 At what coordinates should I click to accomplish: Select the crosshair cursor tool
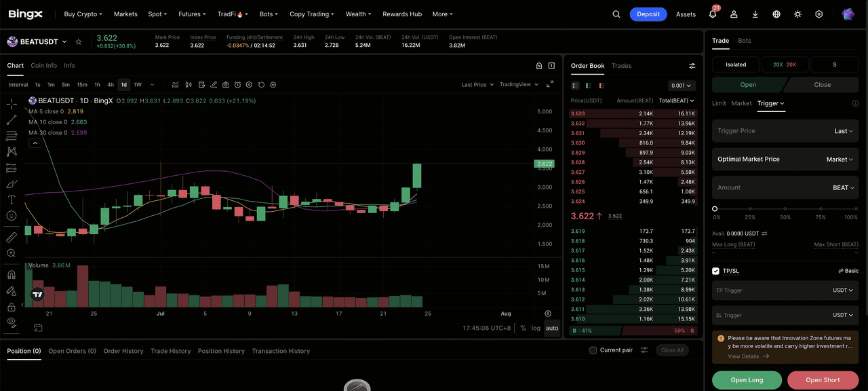tap(12, 104)
